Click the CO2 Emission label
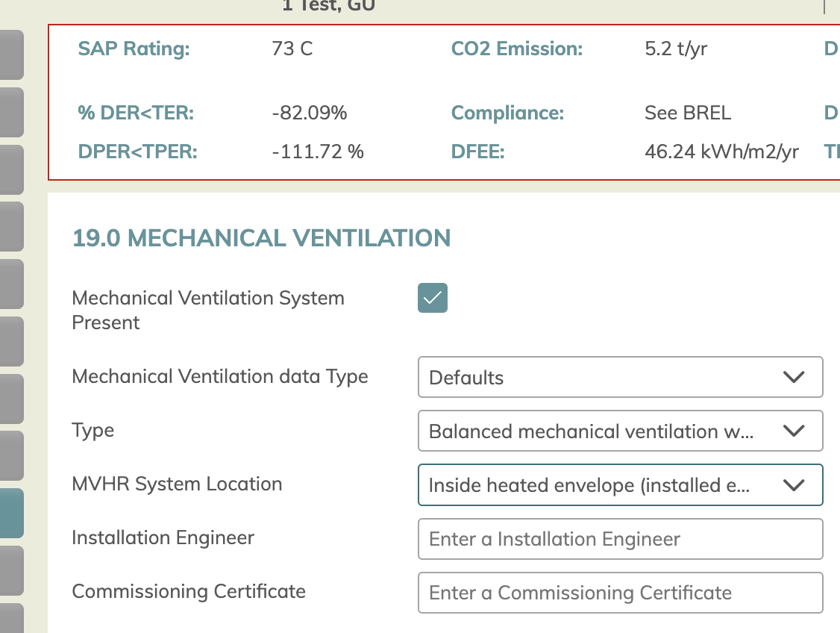 click(x=516, y=49)
